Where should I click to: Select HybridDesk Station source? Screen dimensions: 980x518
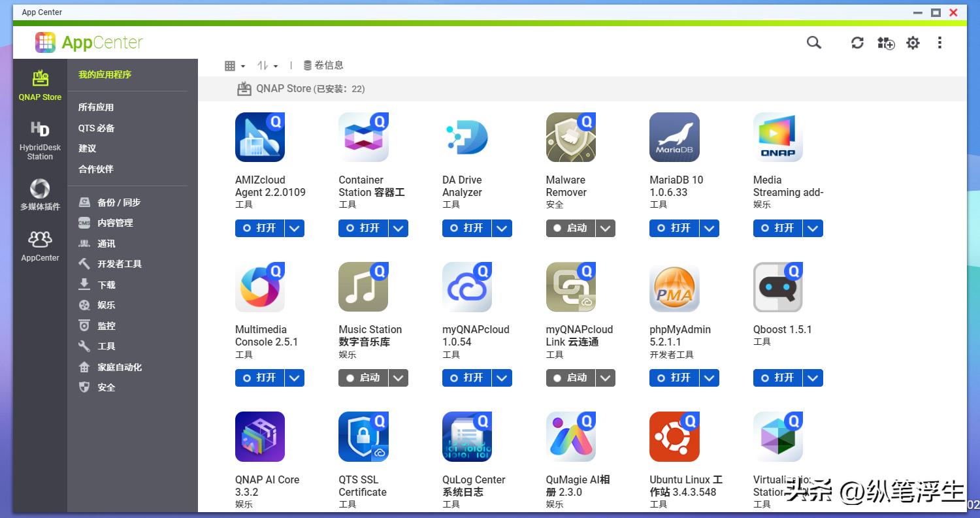[40, 140]
